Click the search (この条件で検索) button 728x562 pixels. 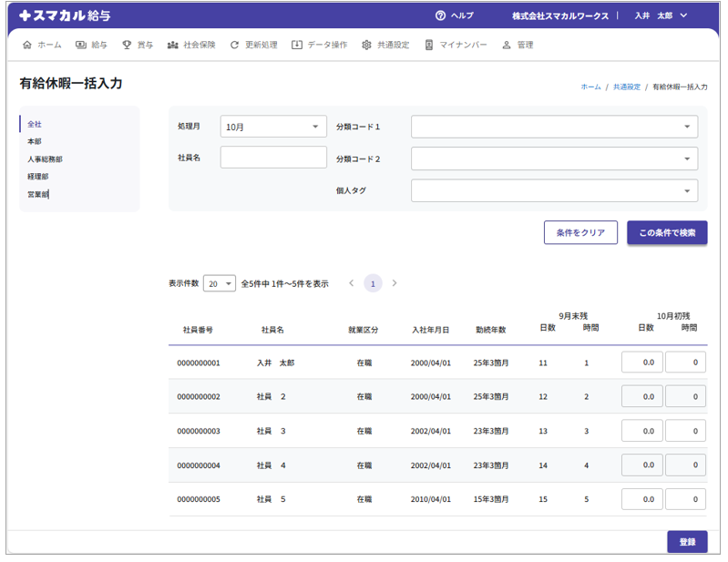tap(667, 233)
